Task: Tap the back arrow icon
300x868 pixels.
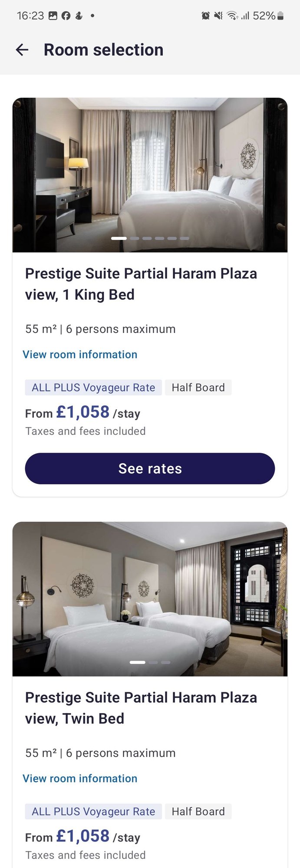Action: 22,50
